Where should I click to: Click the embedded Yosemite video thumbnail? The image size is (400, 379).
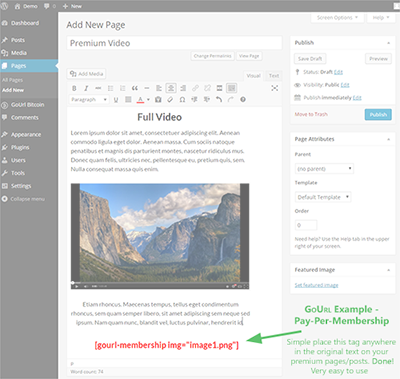(160, 236)
